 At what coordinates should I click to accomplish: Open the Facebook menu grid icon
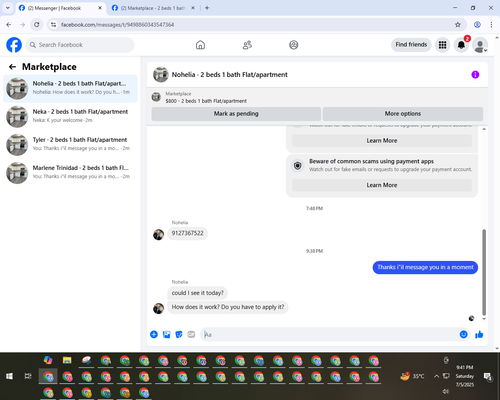(x=442, y=45)
